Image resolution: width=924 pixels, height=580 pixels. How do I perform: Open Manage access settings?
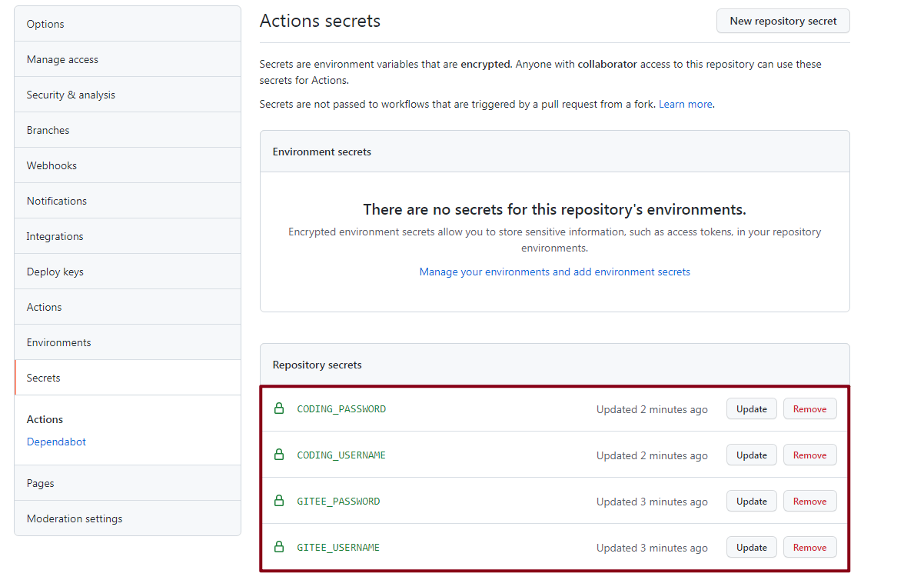[x=62, y=59]
